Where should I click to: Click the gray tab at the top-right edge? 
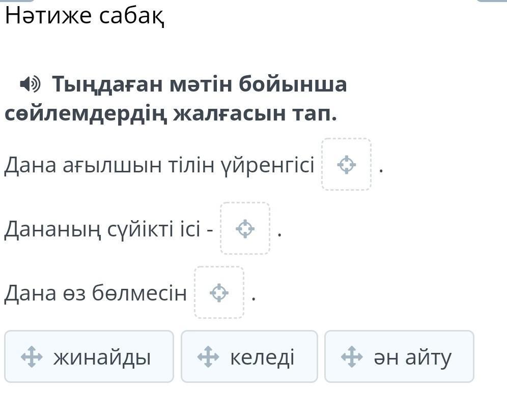492,1
